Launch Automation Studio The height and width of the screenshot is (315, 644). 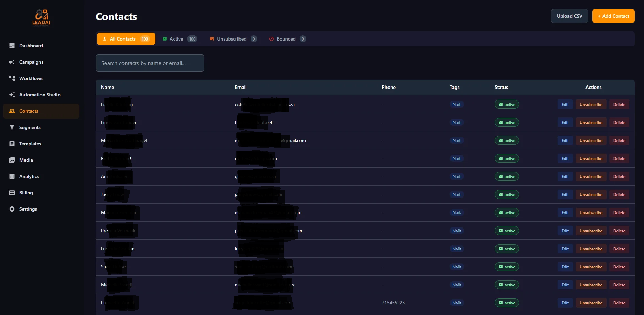(x=40, y=95)
